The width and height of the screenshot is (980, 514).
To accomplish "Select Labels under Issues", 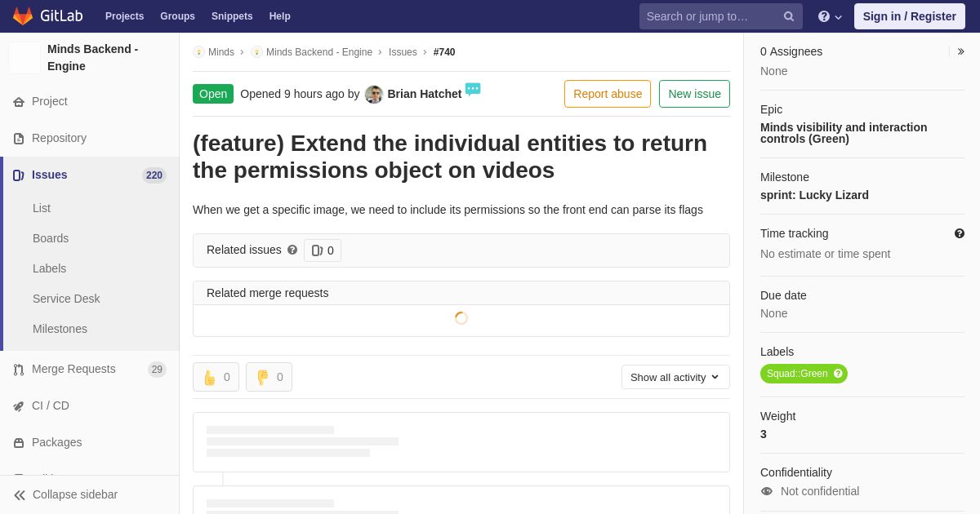I will pyautogui.click(x=50, y=268).
